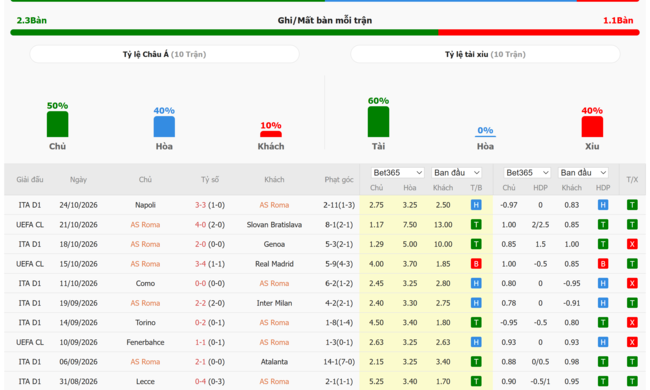Open the Slovan Bratislava team link
This screenshot has height=390, width=650.
coord(274,225)
